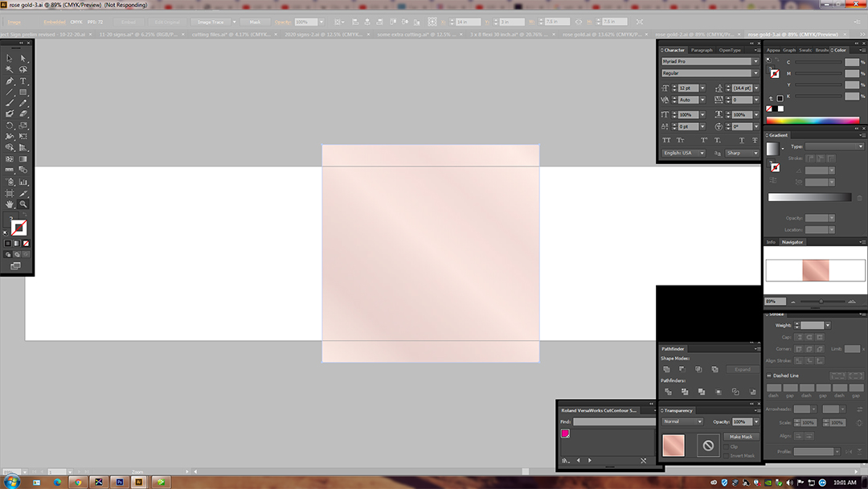Click the Minus Front shape mode icon

pos(682,369)
